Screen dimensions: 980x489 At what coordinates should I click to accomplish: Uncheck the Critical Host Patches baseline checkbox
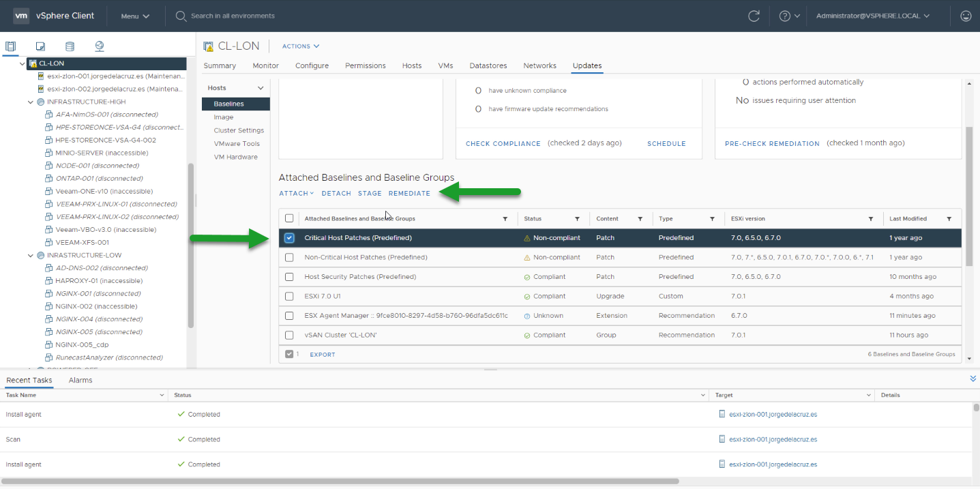click(x=289, y=238)
